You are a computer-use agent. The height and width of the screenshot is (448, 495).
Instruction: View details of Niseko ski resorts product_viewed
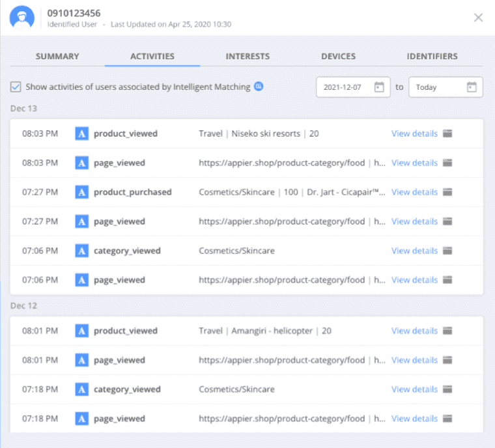click(414, 133)
